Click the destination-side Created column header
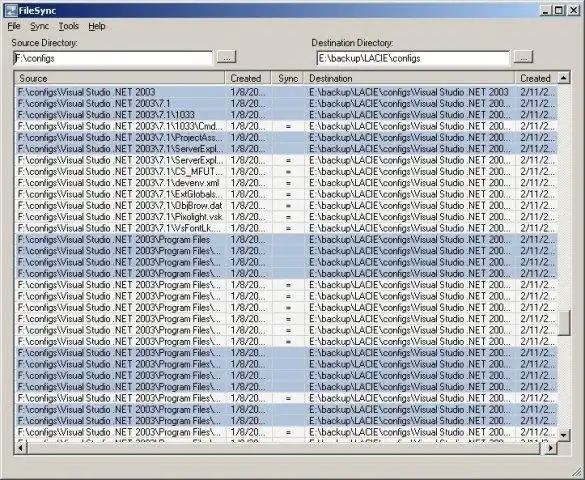 pos(536,78)
